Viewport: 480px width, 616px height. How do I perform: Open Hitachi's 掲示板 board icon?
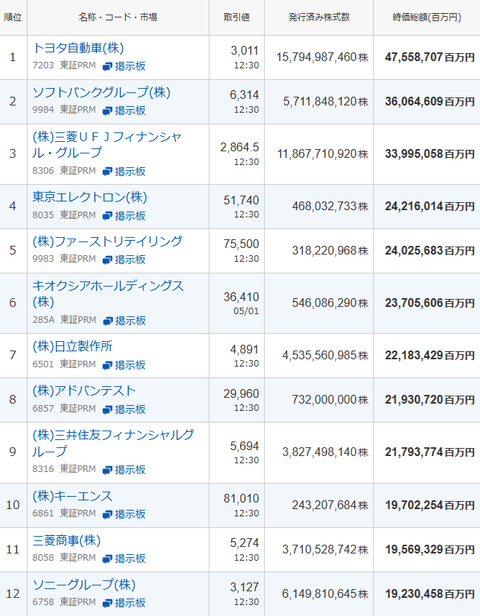(124, 365)
